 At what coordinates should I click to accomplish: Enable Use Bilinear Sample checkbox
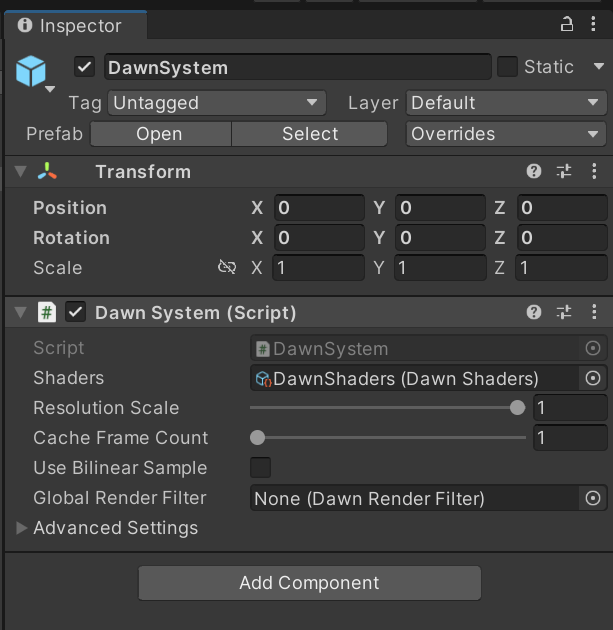pyautogui.click(x=260, y=468)
